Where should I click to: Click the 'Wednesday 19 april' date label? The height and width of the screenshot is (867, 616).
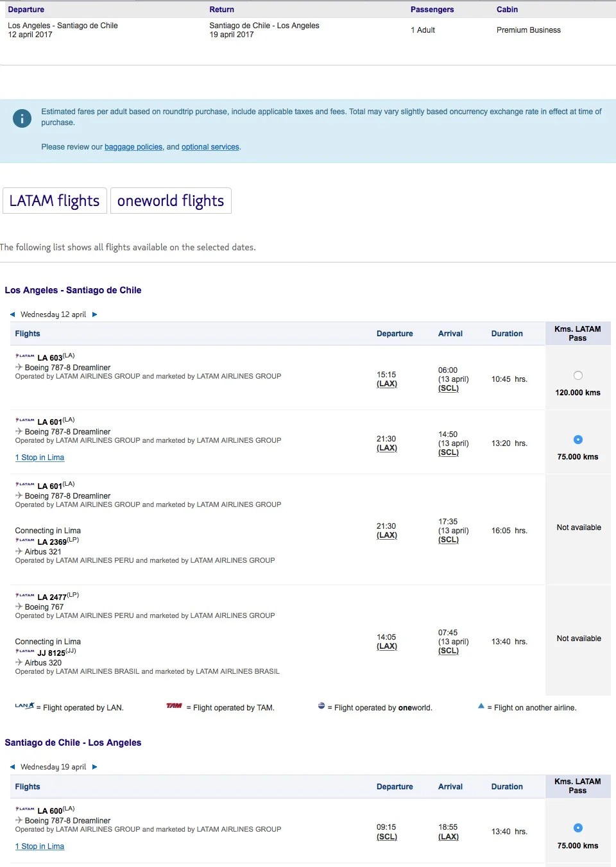(53, 767)
